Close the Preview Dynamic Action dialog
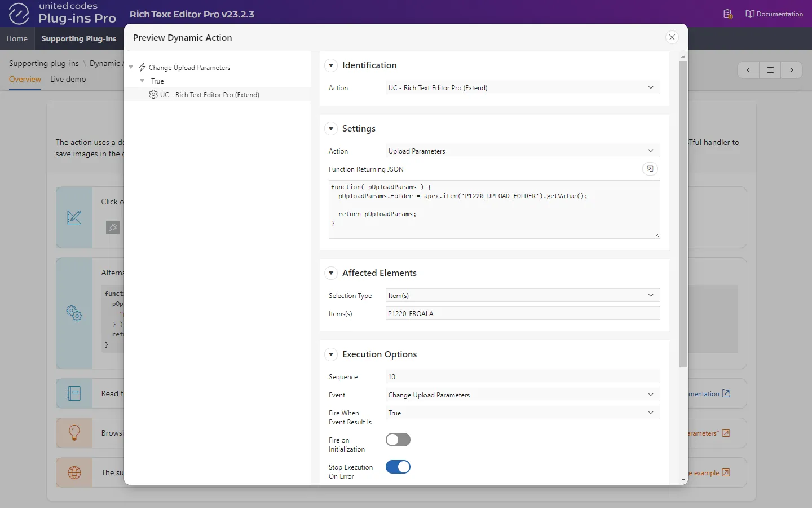Image resolution: width=812 pixels, height=508 pixels. [672, 37]
